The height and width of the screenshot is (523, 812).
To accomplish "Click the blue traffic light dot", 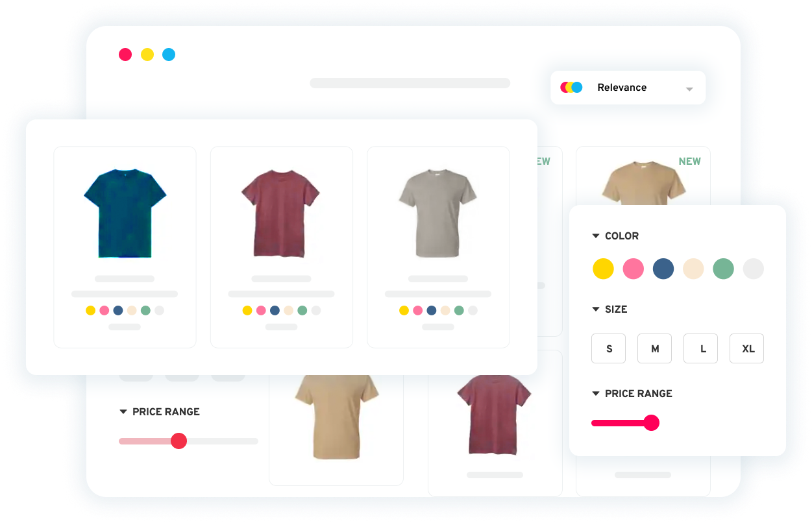I will [169, 55].
